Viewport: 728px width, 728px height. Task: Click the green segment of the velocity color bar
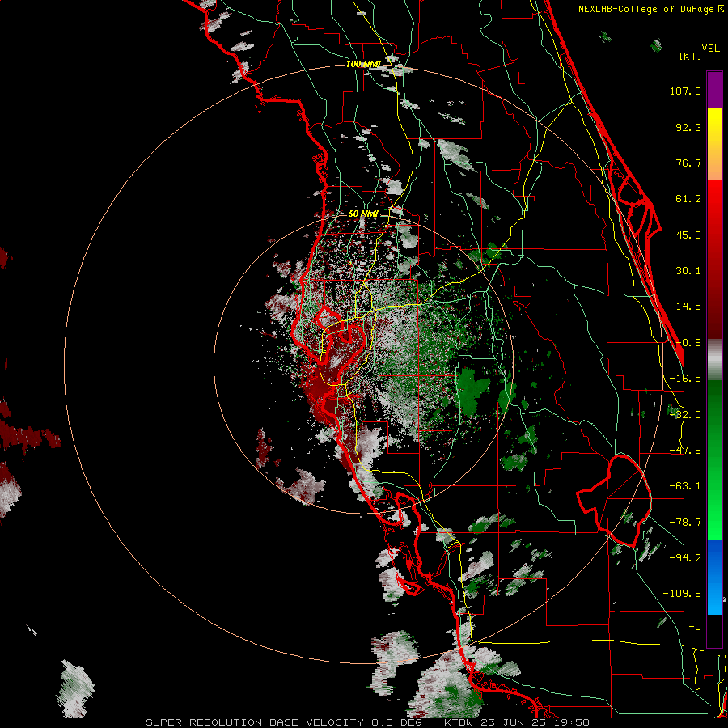714,459
